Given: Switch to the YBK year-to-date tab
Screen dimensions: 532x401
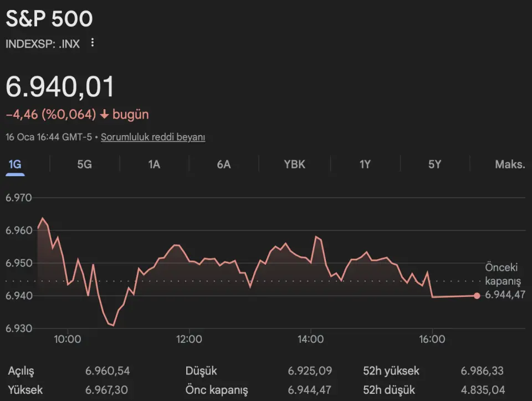Looking at the screenshot, I should pyautogui.click(x=294, y=164).
